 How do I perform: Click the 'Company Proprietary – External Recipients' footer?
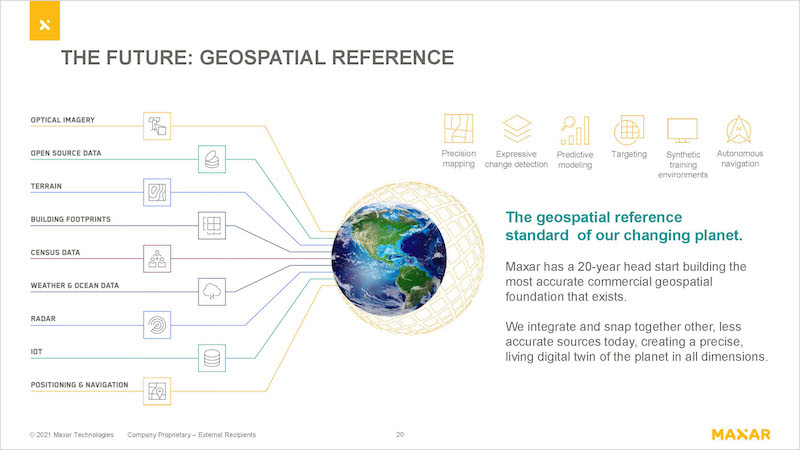point(191,435)
